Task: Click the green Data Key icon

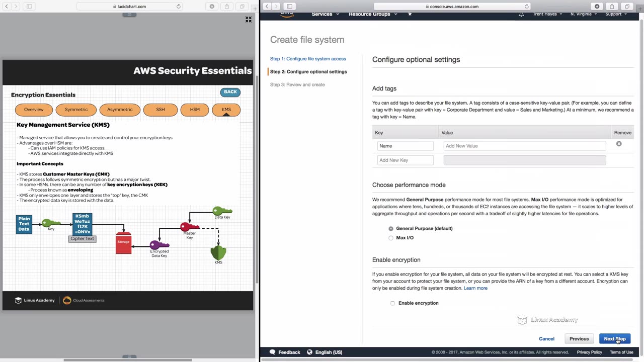Action: pos(222,211)
